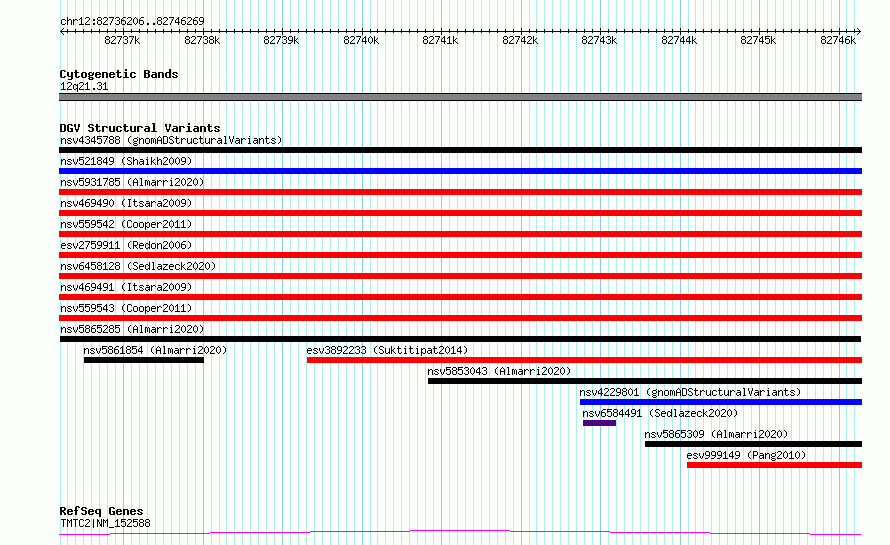Select nsv5865285 (Almarri2020) label
Viewport: 890px width, 545px height.
132,329
